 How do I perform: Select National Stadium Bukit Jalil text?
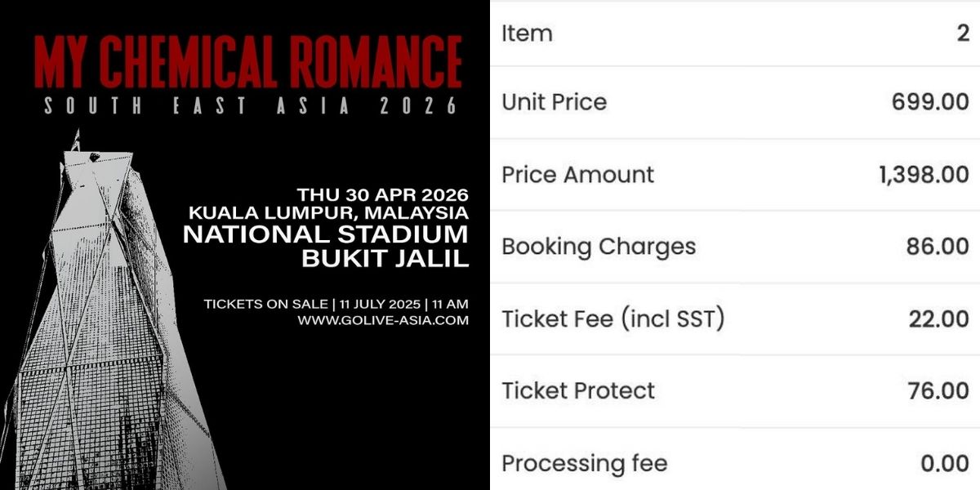pos(326,247)
